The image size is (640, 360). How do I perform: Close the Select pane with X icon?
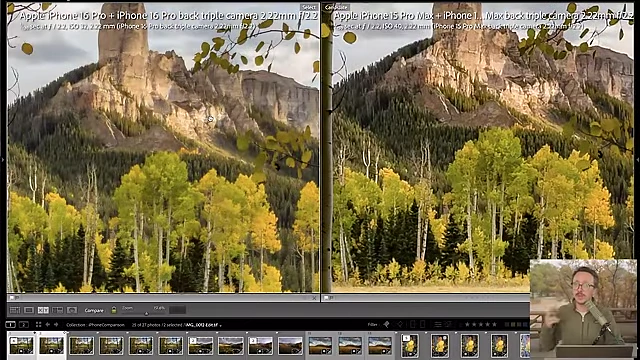coord(314,298)
